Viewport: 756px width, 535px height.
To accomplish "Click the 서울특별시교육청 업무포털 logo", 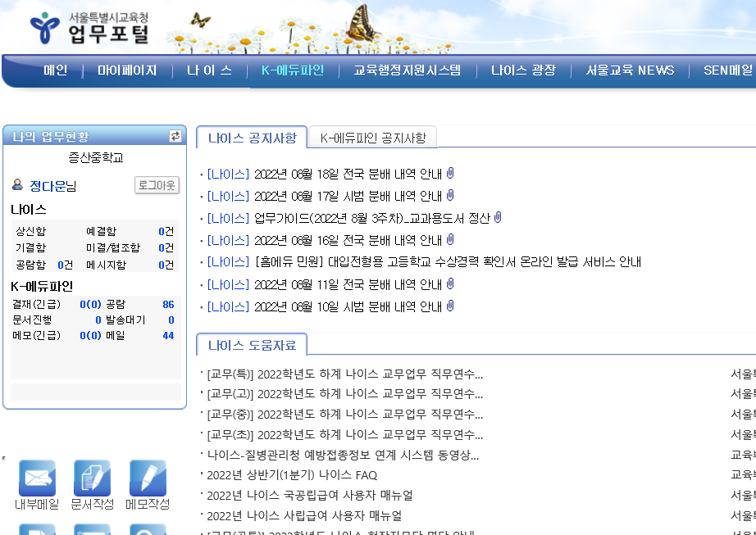I will [89, 28].
